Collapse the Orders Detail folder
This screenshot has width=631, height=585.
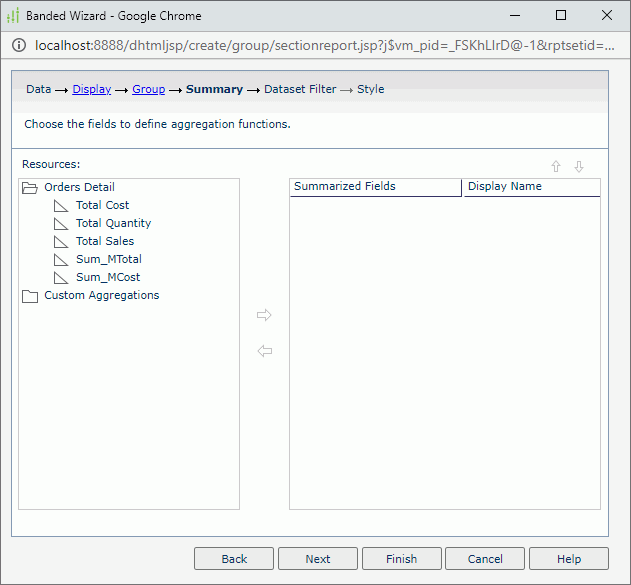click(29, 187)
